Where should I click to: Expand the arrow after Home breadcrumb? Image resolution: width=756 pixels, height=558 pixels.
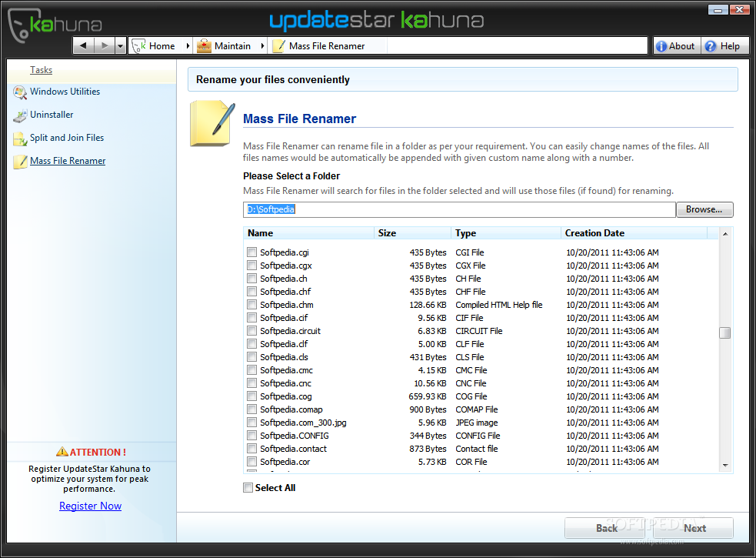coord(188,46)
